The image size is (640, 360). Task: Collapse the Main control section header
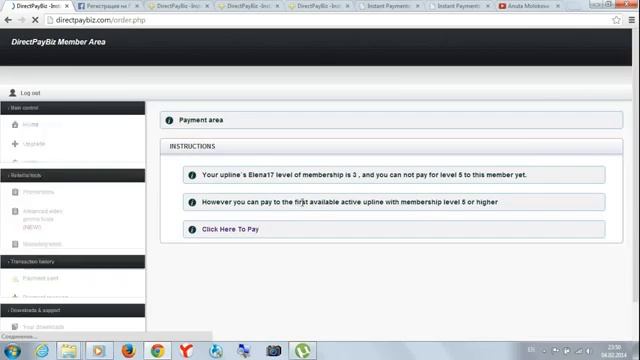73,108
